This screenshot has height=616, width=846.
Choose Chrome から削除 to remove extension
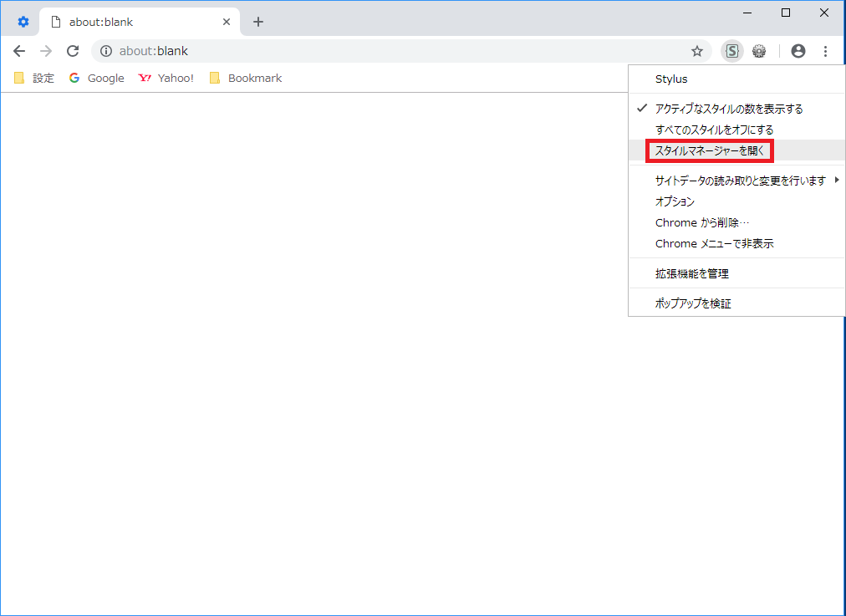pyautogui.click(x=702, y=222)
